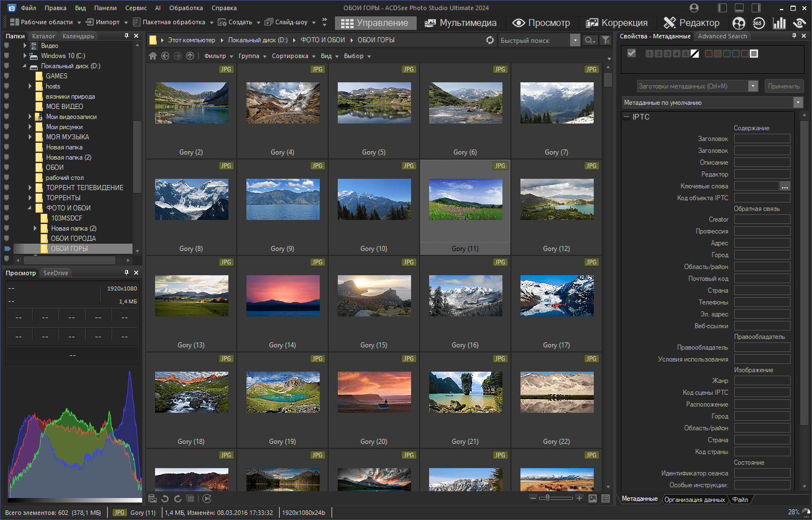Open the Вид dropdown in file list toolbar
This screenshot has width=812, height=520.
tap(329, 56)
